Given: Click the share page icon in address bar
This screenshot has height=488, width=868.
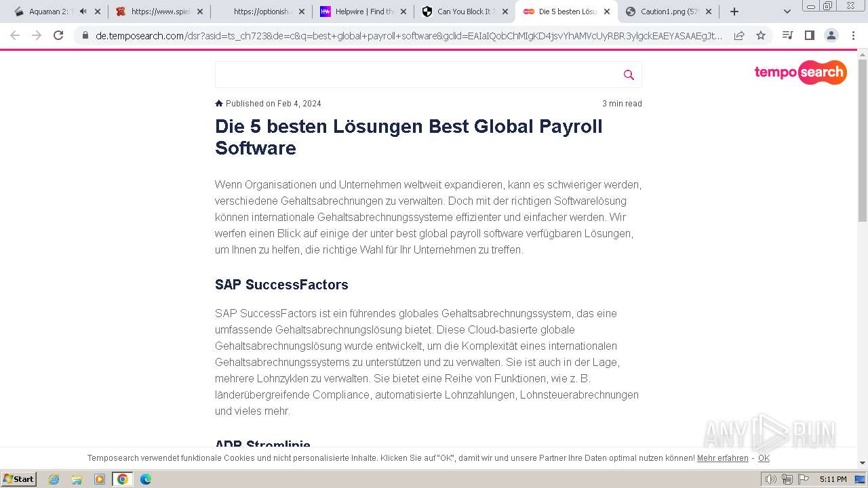Looking at the screenshot, I should 739,35.
